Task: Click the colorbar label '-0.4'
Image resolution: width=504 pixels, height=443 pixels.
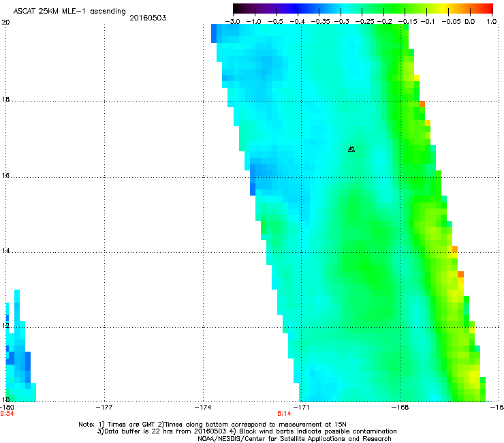Action: pos(298,22)
